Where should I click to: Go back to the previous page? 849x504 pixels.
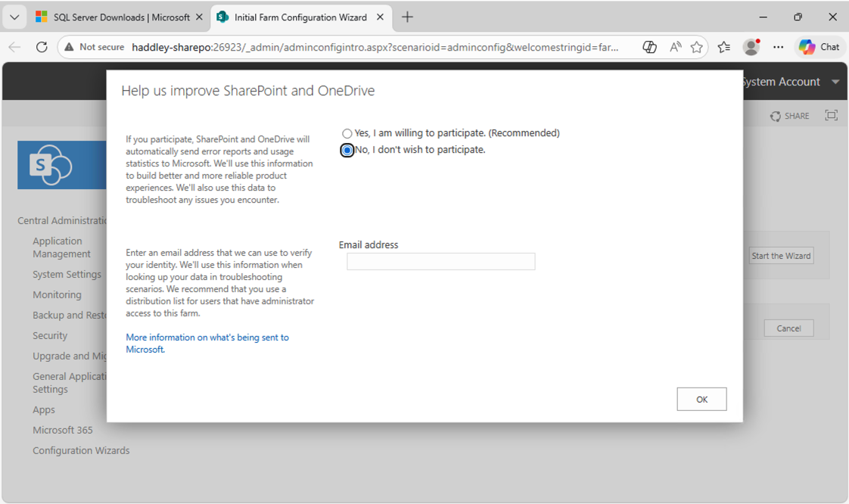coord(14,47)
